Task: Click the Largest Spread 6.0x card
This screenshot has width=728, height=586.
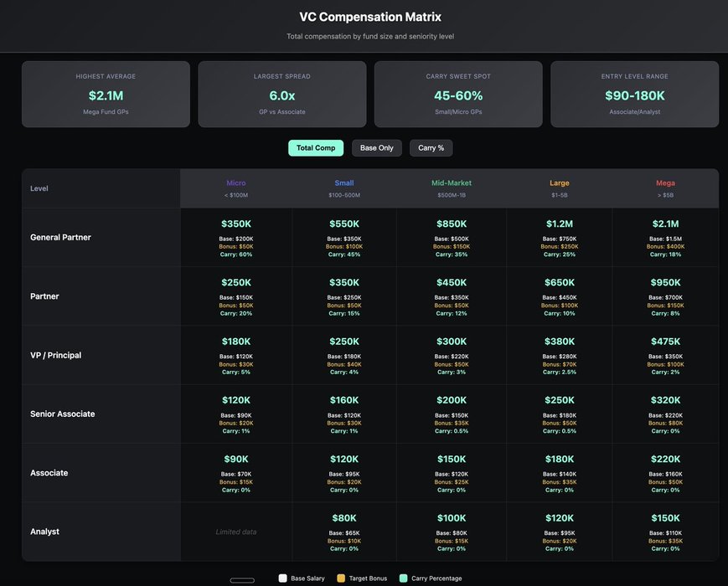Action: (x=282, y=94)
